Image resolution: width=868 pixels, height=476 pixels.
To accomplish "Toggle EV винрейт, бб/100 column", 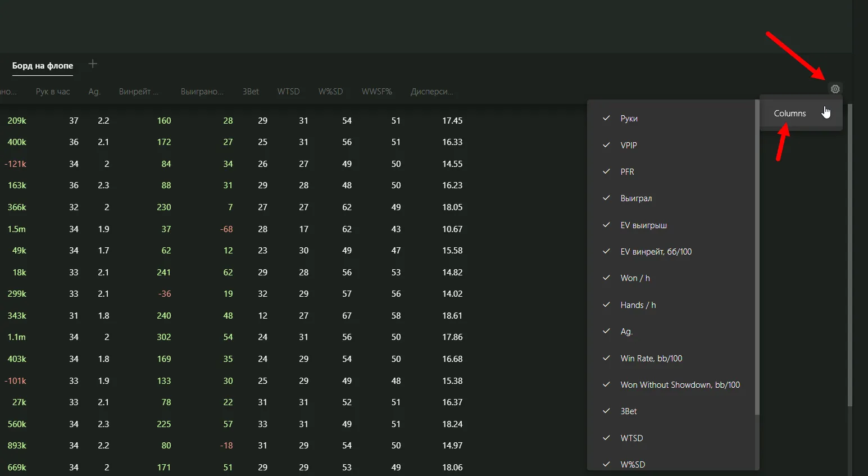I will 607,252.
